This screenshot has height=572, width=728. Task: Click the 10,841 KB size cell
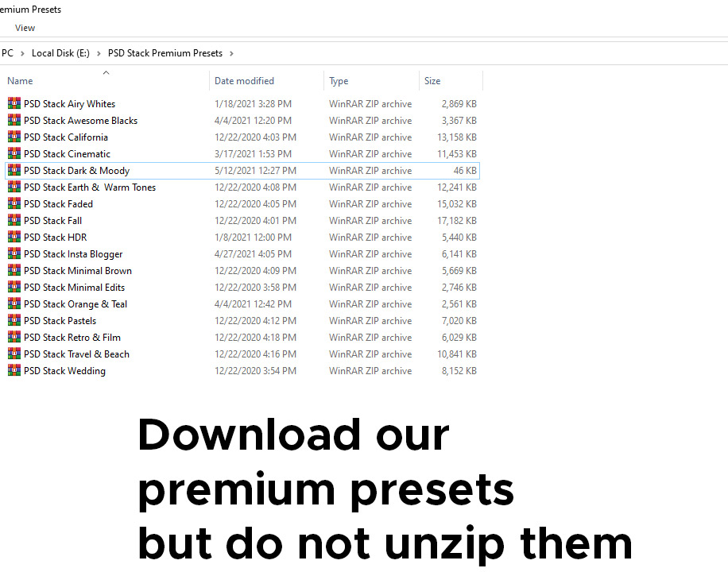(x=457, y=354)
